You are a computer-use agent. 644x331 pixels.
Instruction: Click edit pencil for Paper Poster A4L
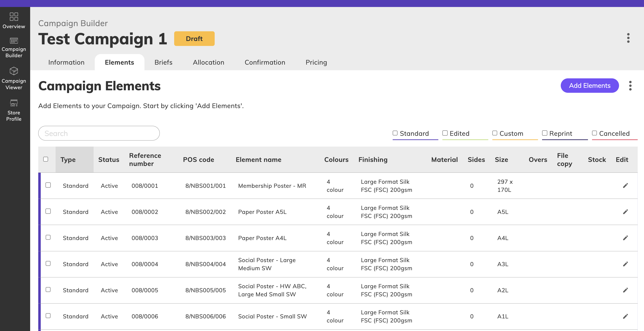click(x=625, y=238)
